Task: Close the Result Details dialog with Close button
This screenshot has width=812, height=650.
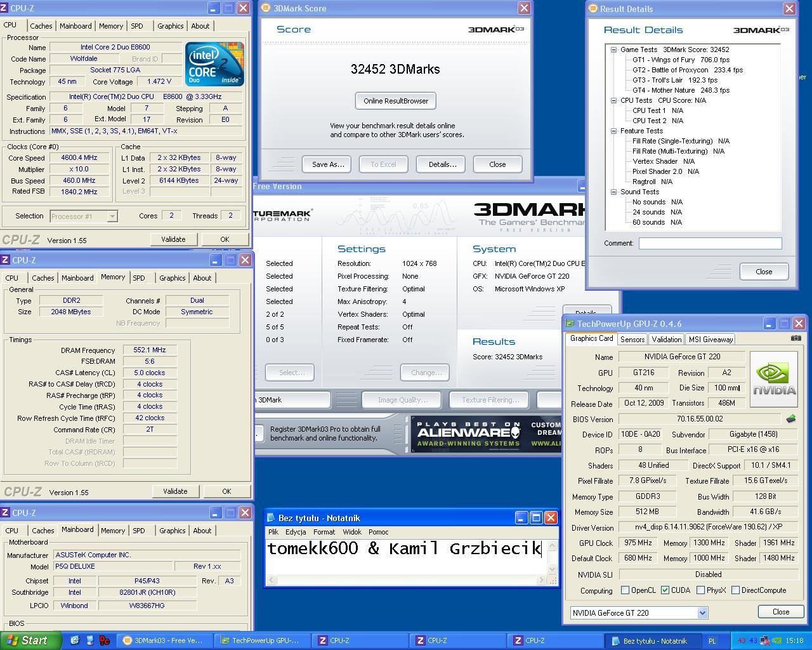Action: click(764, 272)
